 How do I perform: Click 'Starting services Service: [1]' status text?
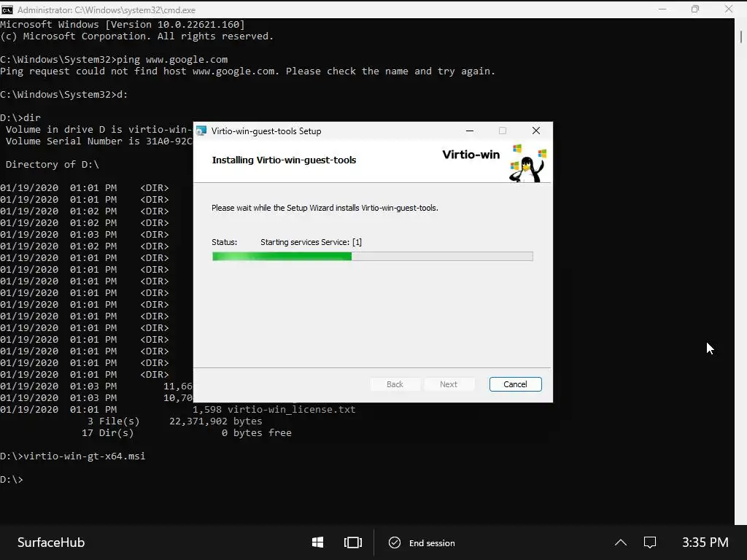[x=311, y=242]
